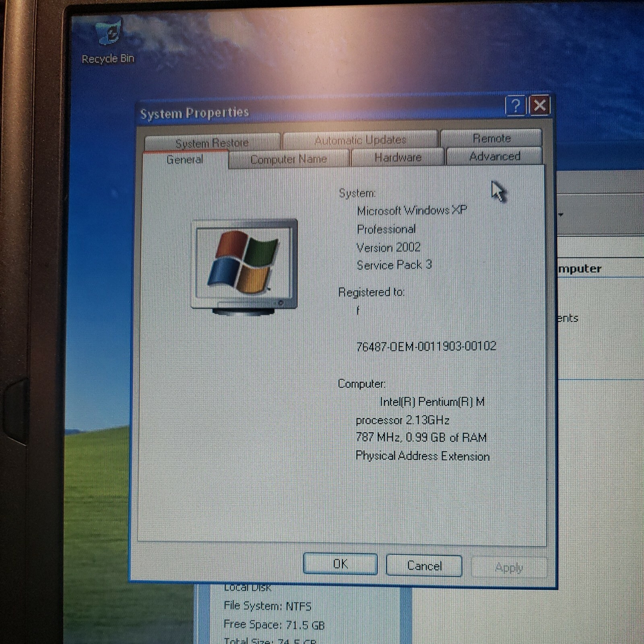The width and height of the screenshot is (644, 644).
Task: Click 'Free Space: 71.5 GB' in background window
Action: click(x=274, y=625)
